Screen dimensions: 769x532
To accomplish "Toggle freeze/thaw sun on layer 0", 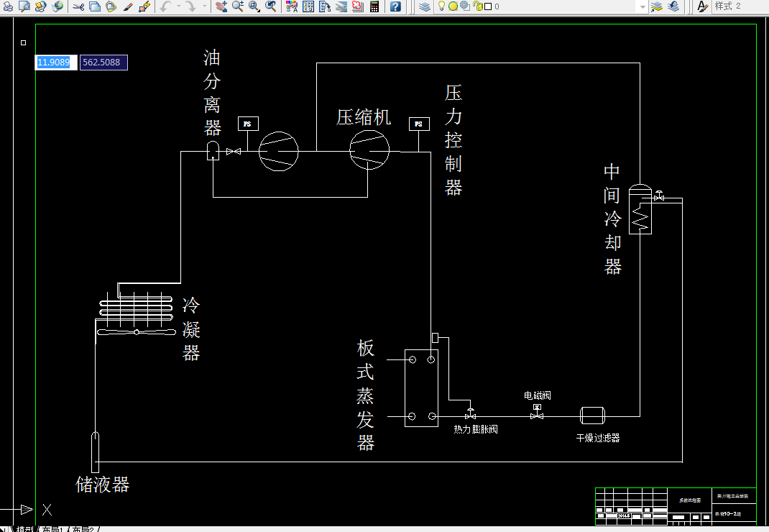I will 453,6.
